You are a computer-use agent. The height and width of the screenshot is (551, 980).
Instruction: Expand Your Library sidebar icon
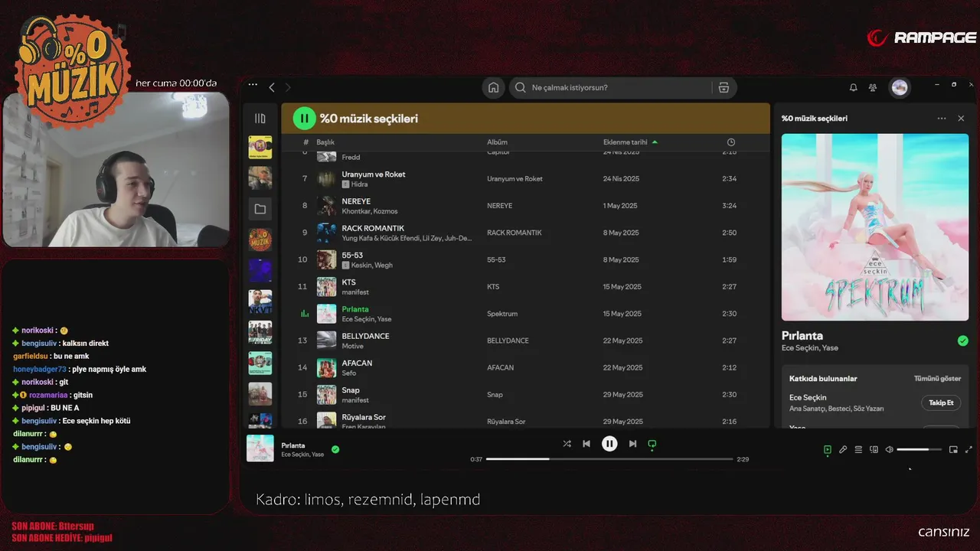click(260, 119)
